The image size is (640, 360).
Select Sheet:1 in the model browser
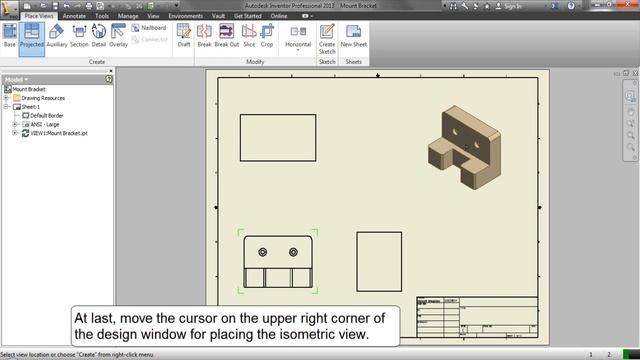click(27, 107)
